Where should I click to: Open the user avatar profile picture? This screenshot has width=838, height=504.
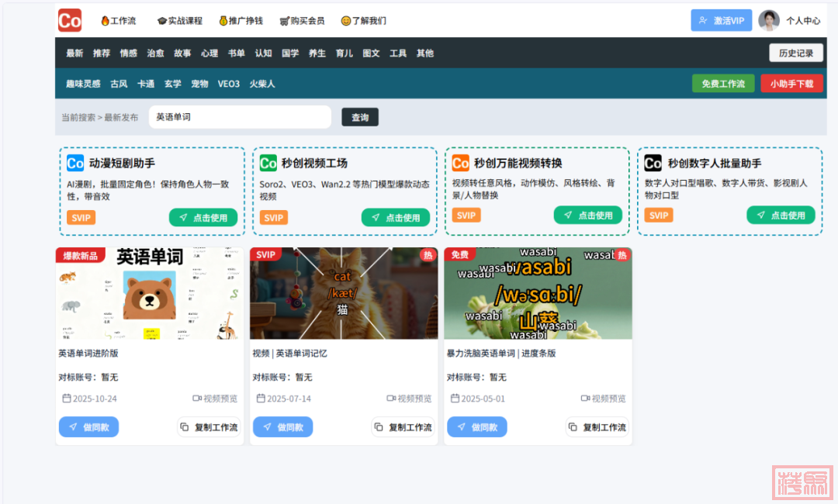coord(768,21)
